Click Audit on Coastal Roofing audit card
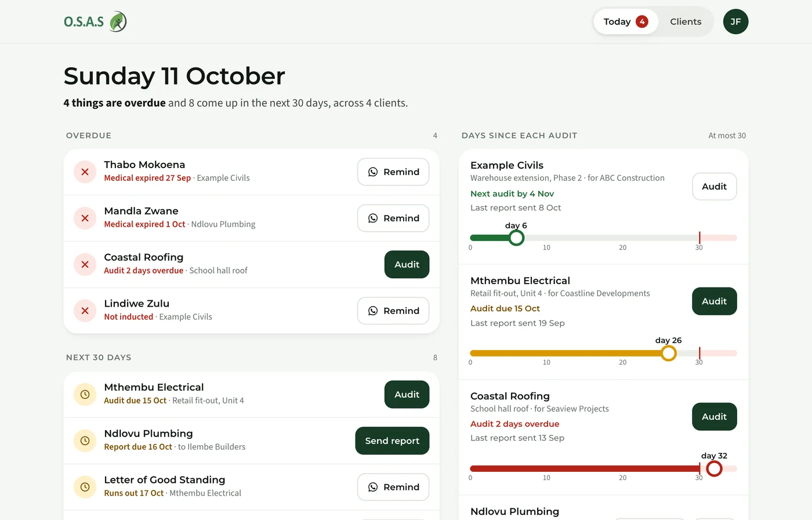Screen dimensions: 812x520 [714, 416]
